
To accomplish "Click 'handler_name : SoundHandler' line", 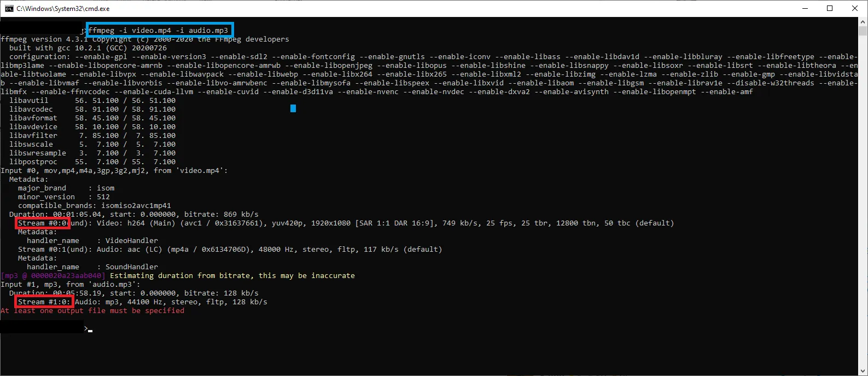I will [92, 267].
